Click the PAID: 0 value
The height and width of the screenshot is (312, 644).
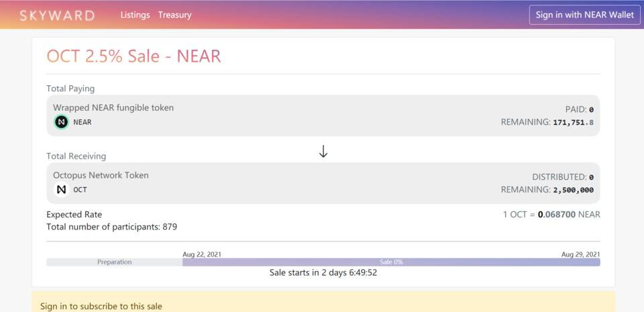point(580,109)
